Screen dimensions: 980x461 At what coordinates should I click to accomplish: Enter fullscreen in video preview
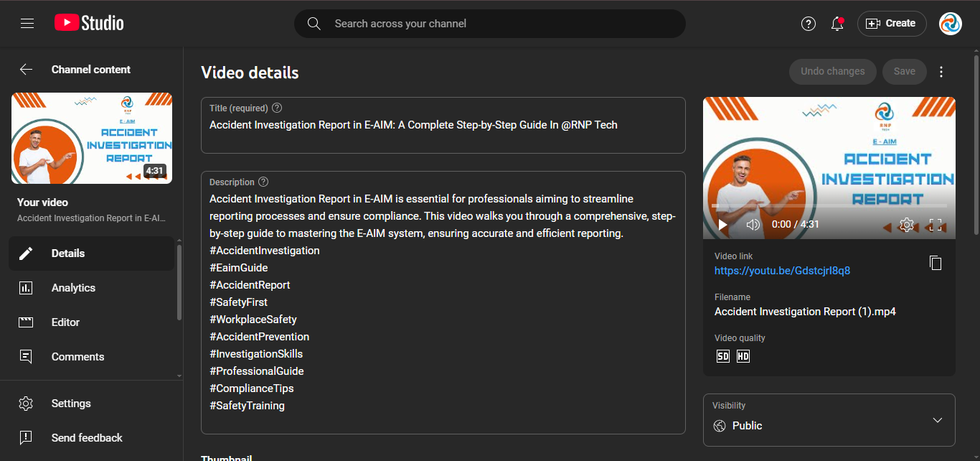(936, 225)
